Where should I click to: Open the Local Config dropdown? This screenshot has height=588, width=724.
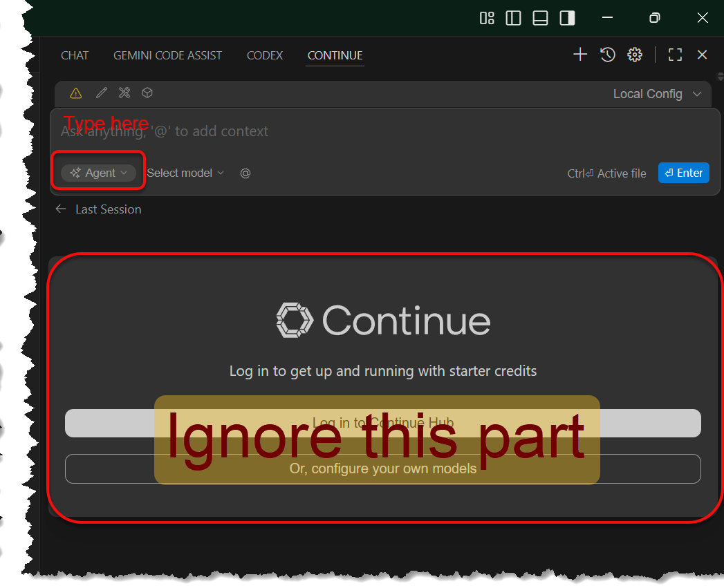(656, 93)
